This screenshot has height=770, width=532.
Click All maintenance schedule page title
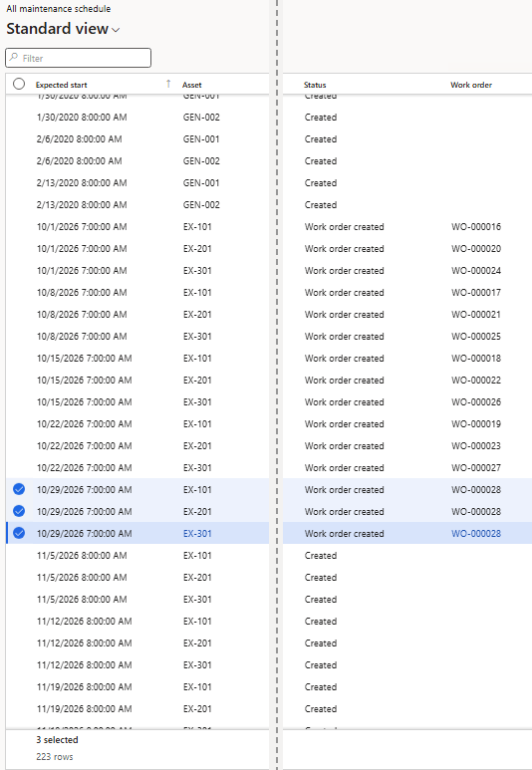click(x=59, y=8)
